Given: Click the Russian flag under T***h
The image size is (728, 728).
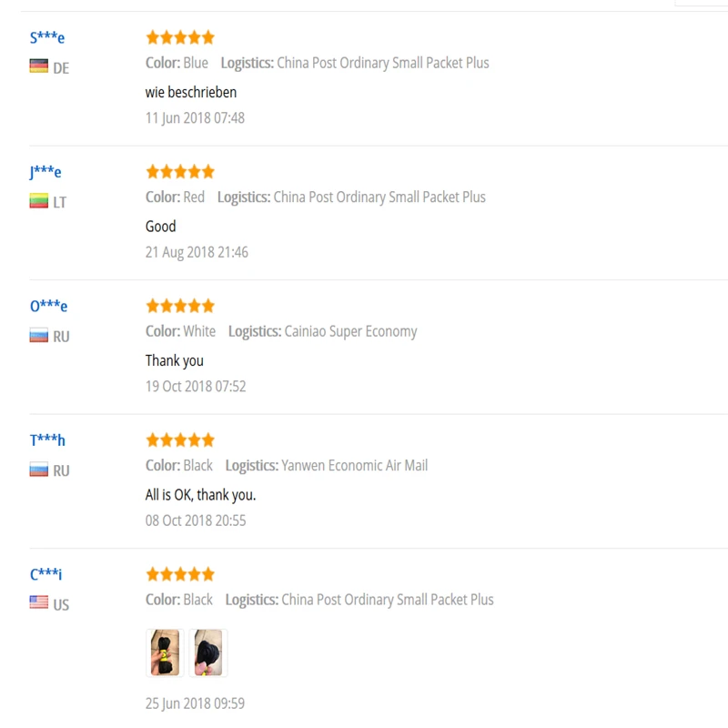Looking at the screenshot, I should (38, 469).
